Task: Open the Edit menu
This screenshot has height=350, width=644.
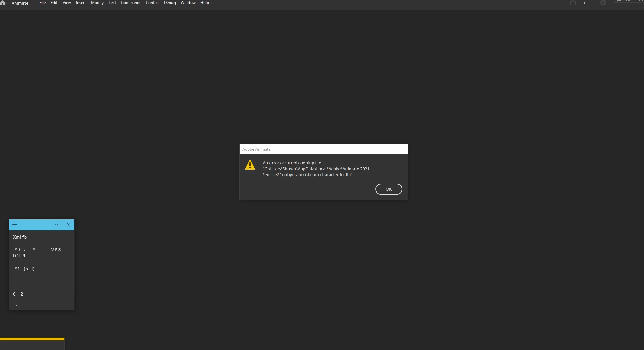Action: tap(54, 3)
